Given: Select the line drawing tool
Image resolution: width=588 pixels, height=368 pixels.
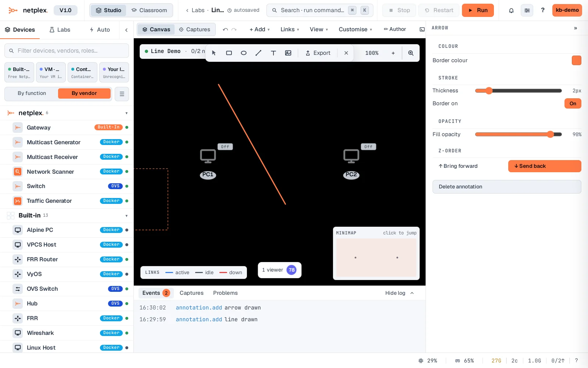Looking at the screenshot, I should tap(258, 53).
